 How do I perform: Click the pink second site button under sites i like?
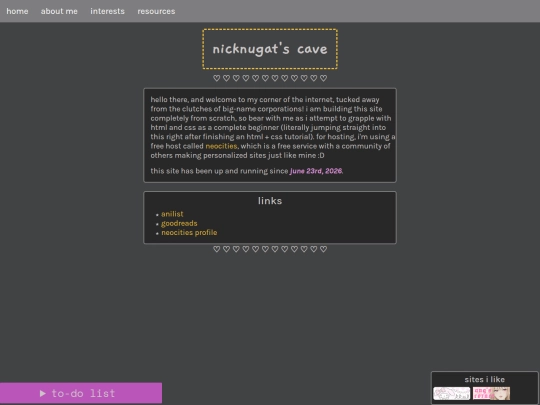pyautogui.click(x=491, y=393)
